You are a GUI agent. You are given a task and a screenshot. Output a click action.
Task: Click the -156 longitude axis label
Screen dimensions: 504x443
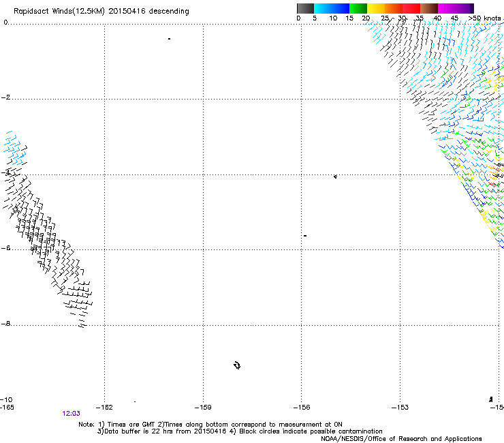302,408
